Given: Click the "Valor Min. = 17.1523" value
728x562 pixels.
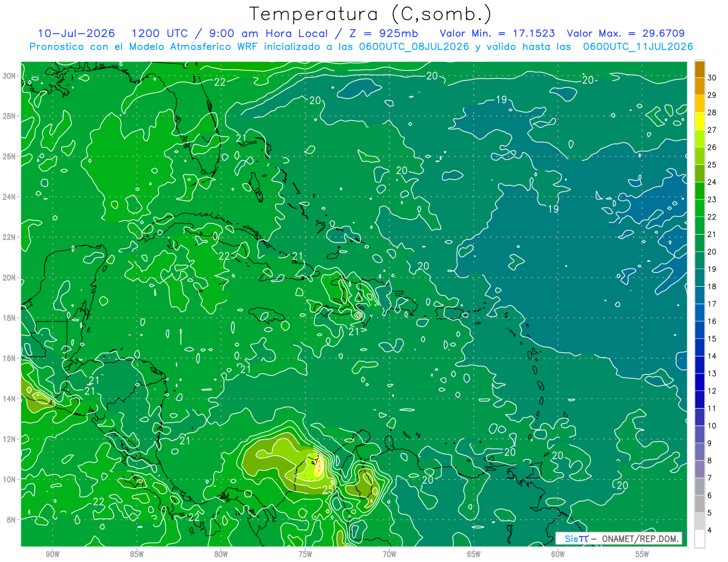Looking at the screenshot, I should (497, 33).
